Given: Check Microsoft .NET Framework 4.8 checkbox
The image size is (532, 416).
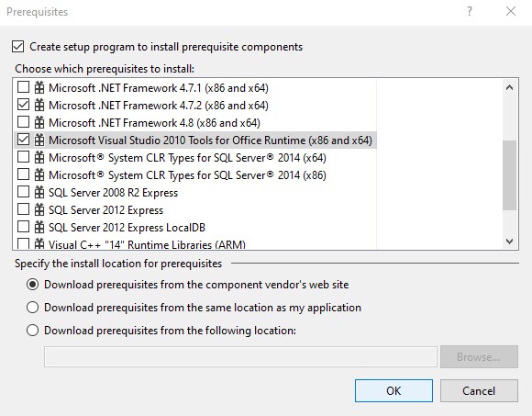Looking at the screenshot, I should point(23,121).
